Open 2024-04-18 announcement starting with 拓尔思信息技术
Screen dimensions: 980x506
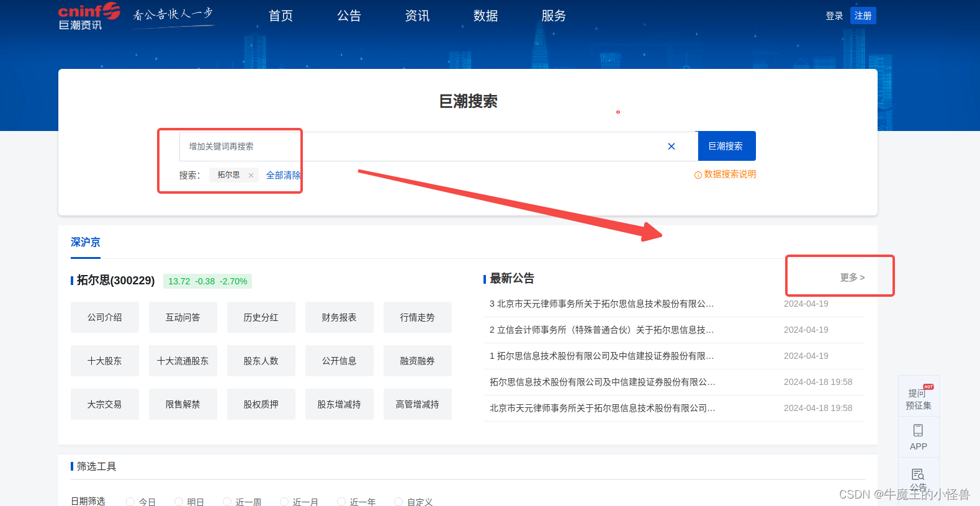coord(602,382)
